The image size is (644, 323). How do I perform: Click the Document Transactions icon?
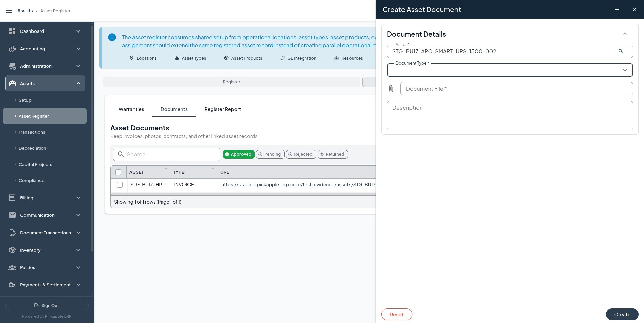click(x=12, y=233)
